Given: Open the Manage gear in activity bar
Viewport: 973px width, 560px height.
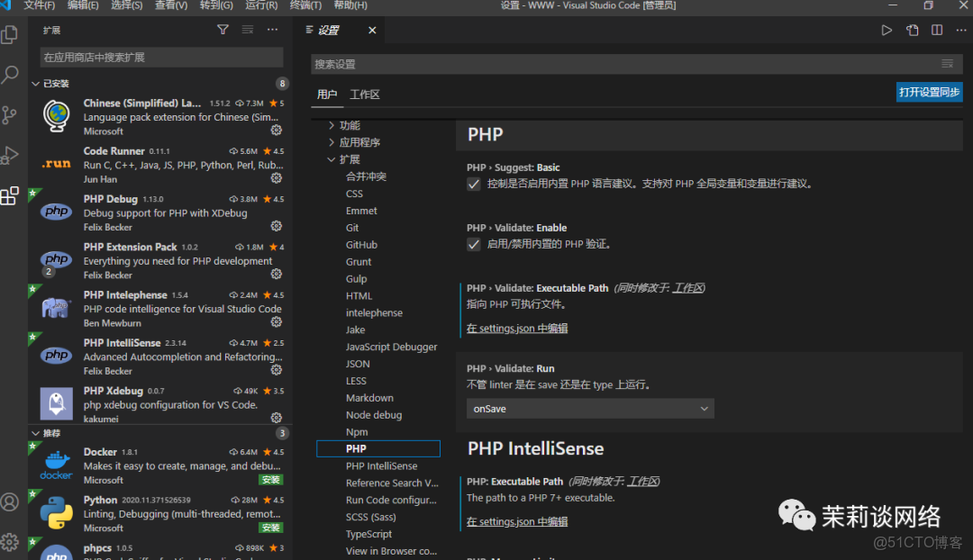Looking at the screenshot, I should click(10, 542).
